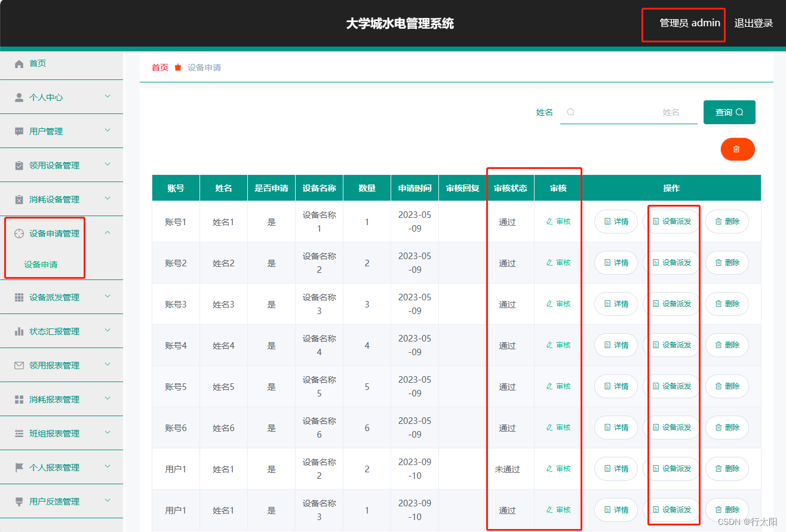Click 删除 in the 账号3 row
Viewport: 786px width, 532px height.
pyautogui.click(x=727, y=304)
